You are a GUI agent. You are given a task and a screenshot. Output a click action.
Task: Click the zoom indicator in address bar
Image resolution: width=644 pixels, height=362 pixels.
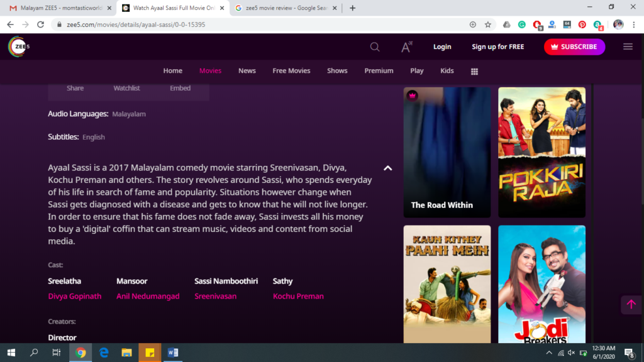click(x=473, y=25)
